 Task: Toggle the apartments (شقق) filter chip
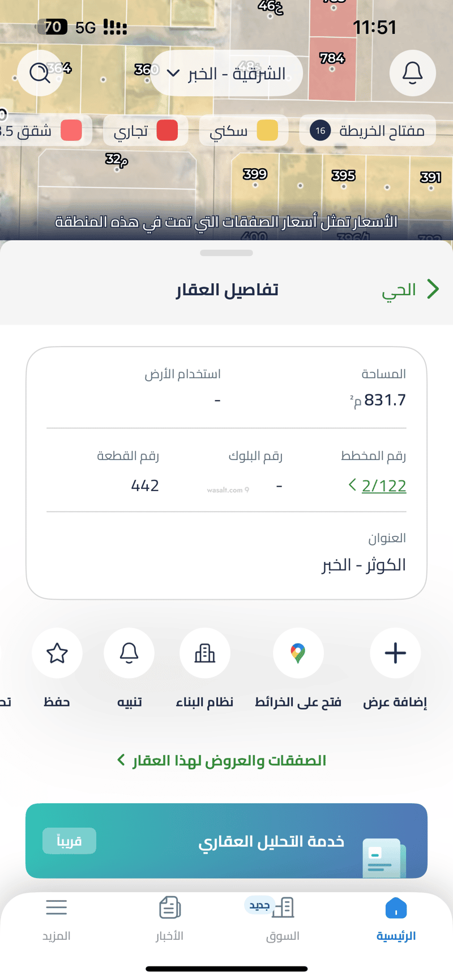pos(42,131)
